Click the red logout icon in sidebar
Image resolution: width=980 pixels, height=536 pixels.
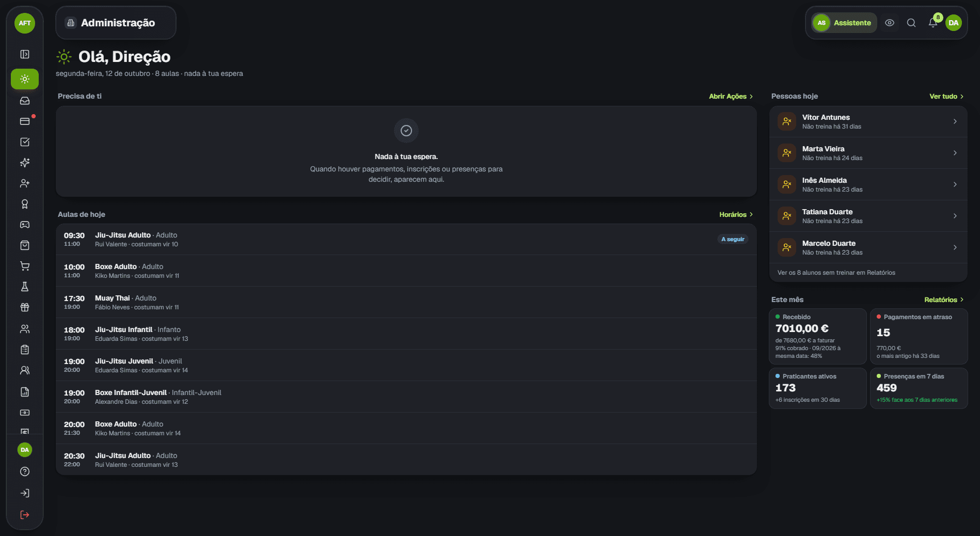point(25,515)
